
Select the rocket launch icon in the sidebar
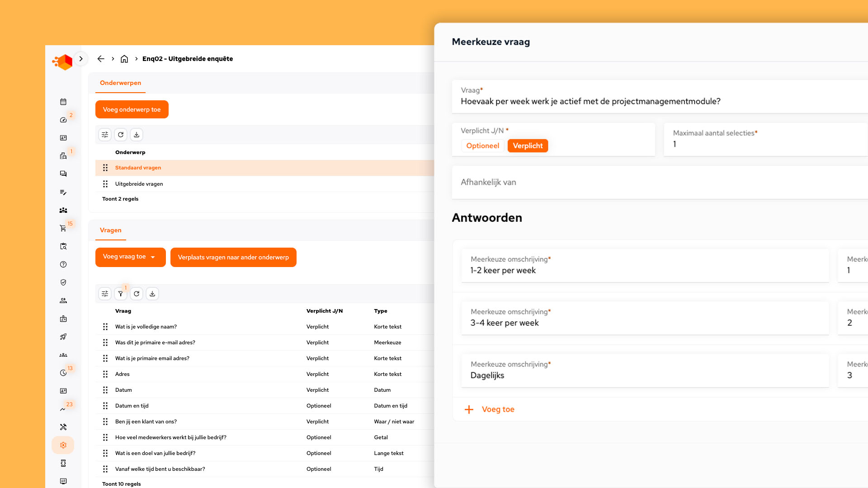coord(63,337)
